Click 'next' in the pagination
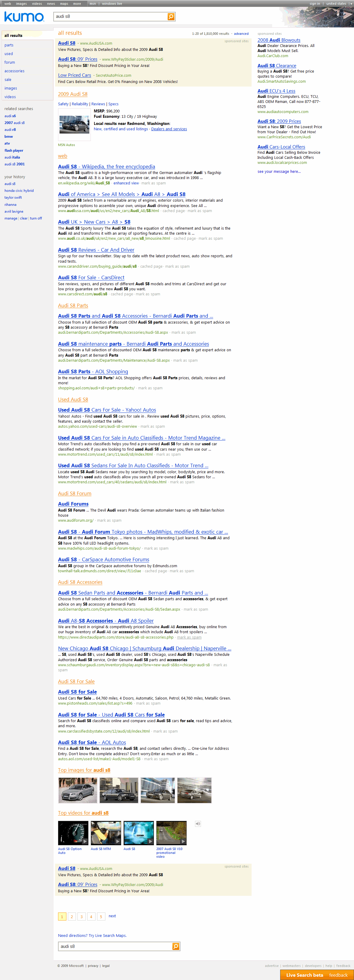Image resolution: width=354 pixels, height=980 pixels. pyautogui.click(x=112, y=916)
